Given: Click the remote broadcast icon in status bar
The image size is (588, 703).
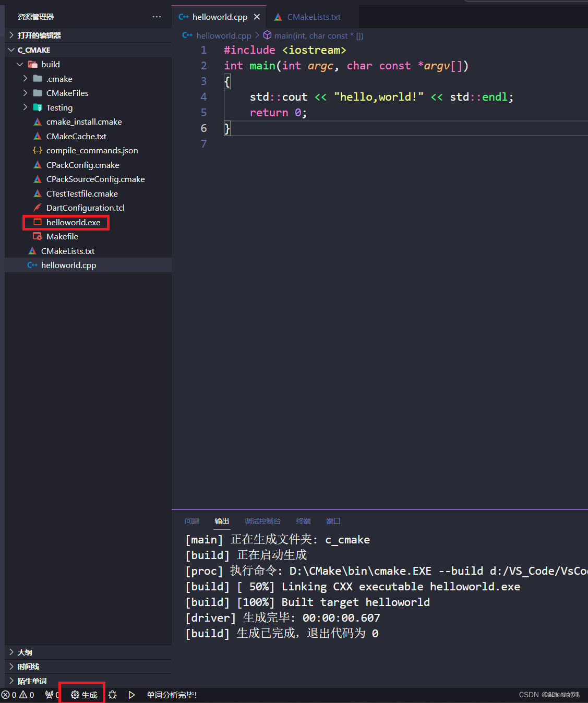Looking at the screenshot, I should [49, 695].
